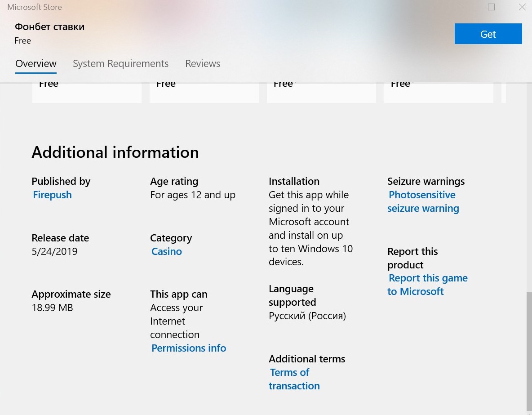Select the release date 5/24/2019 text
Image resolution: width=532 pixels, height=415 pixels.
point(55,252)
